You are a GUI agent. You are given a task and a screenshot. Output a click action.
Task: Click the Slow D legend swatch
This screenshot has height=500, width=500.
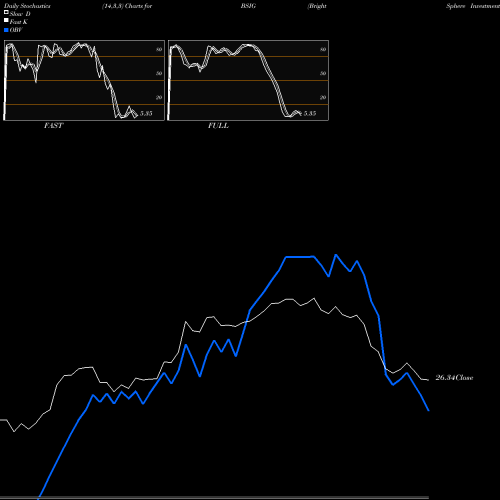pyautogui.click(x=6, y=12)
